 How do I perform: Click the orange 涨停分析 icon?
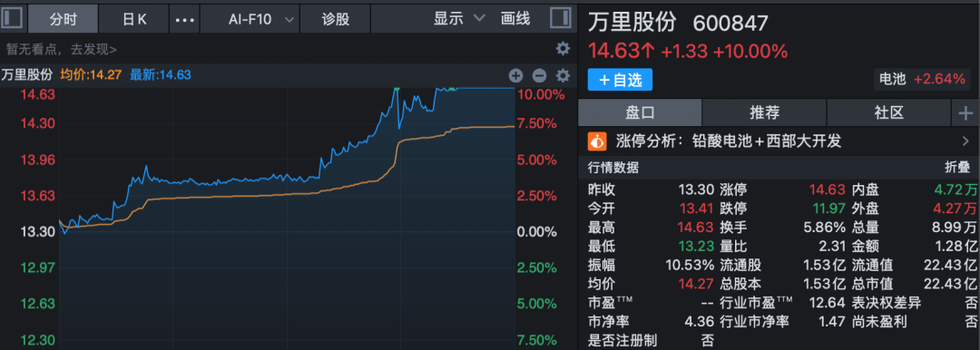[x=597, y=141]
